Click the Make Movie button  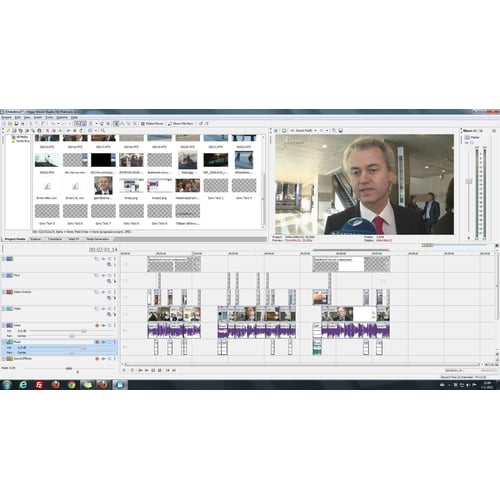coord(152,124)
